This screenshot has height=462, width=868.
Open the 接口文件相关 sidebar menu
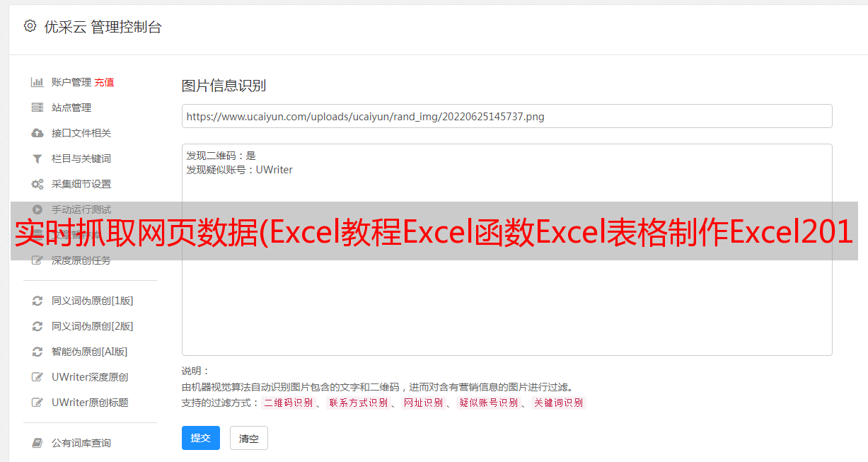click(81, 133)
